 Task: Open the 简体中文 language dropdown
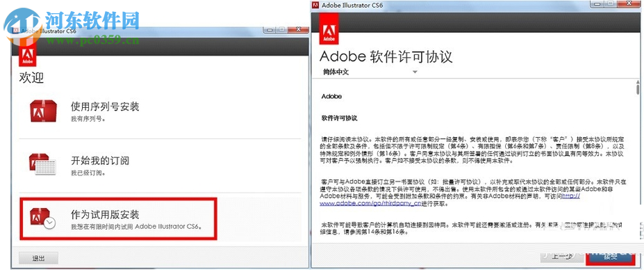tap(370, 72)
